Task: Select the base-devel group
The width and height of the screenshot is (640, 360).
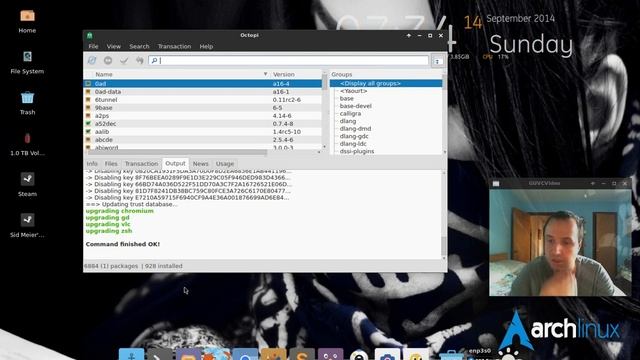Action: [356, 106]
